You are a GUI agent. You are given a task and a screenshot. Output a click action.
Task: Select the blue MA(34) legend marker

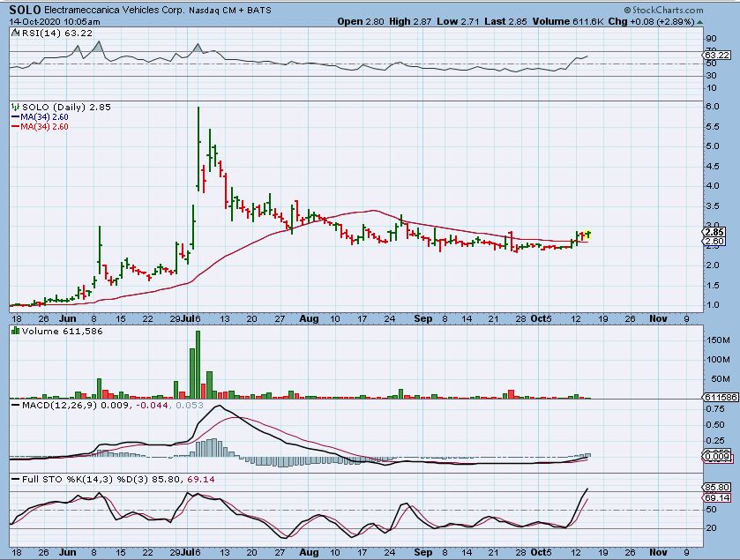(12, 116)
